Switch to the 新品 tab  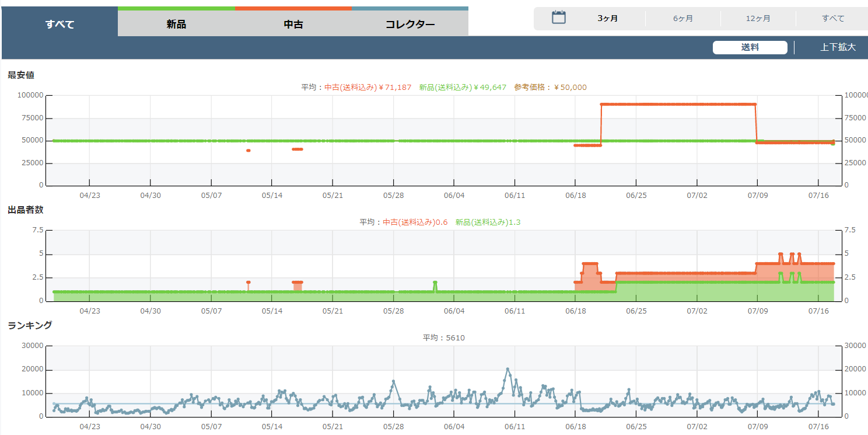pos(176,24)
